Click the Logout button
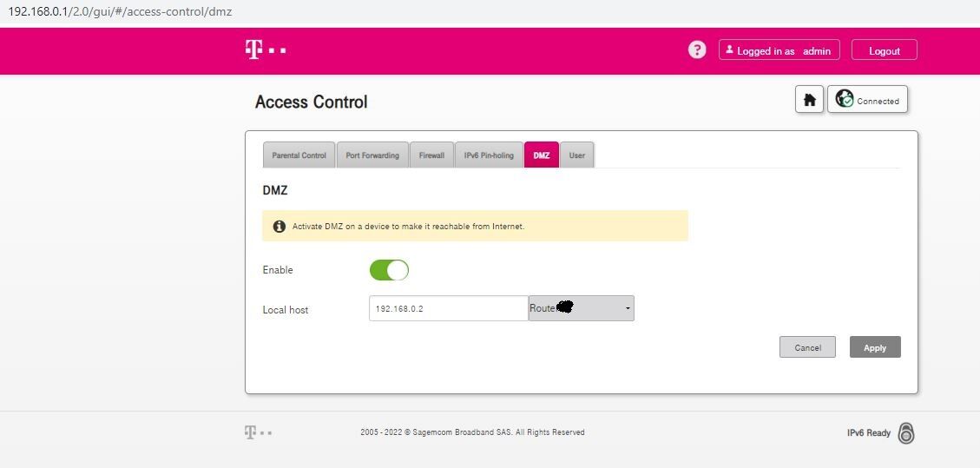 tap(885, 50)
